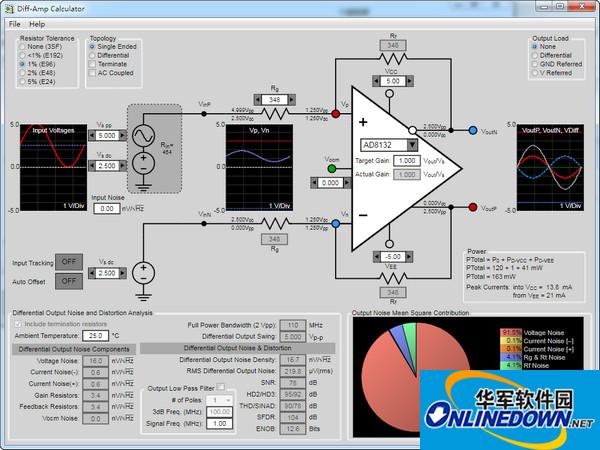Open the AD8132 part dropdown
Screen dimensions: 600x450
pyautogui.click(x=412, y=145)
